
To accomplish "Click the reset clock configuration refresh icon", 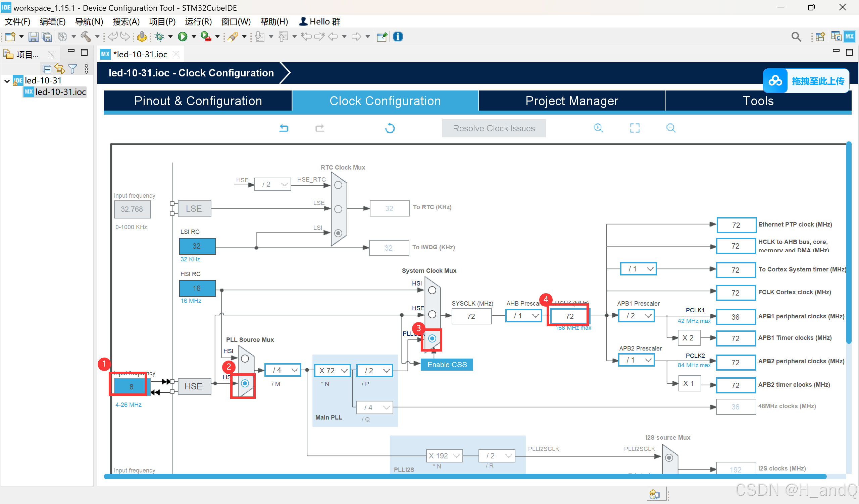I will (x=390, y=128).
